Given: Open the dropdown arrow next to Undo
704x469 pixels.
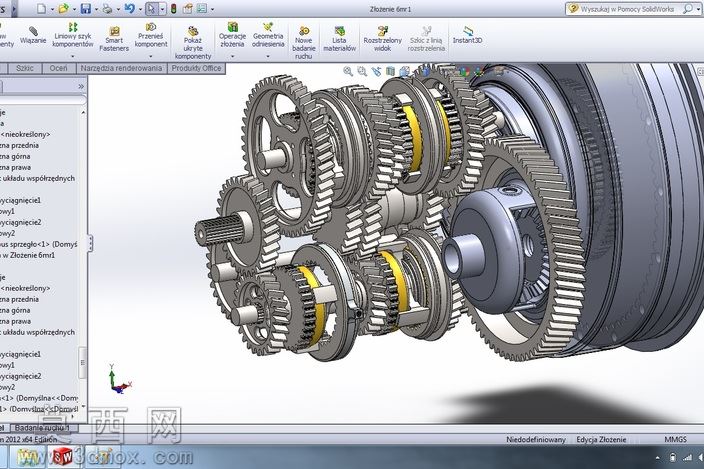Looking at the screenshot, I should [140, 9].
